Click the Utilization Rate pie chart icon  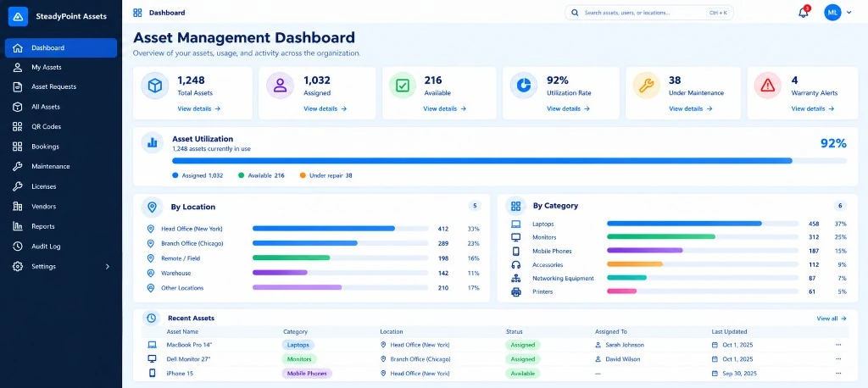[x=524, y=86]
